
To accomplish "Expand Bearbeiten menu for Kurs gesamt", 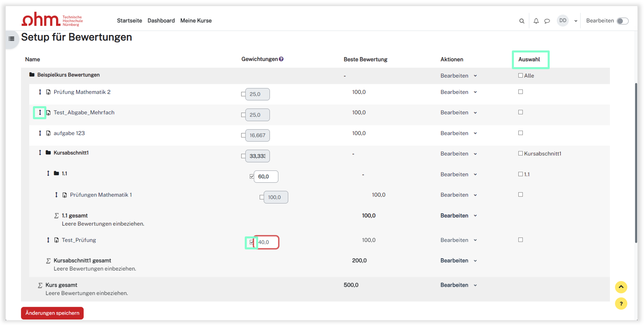I will pos(458,285).
